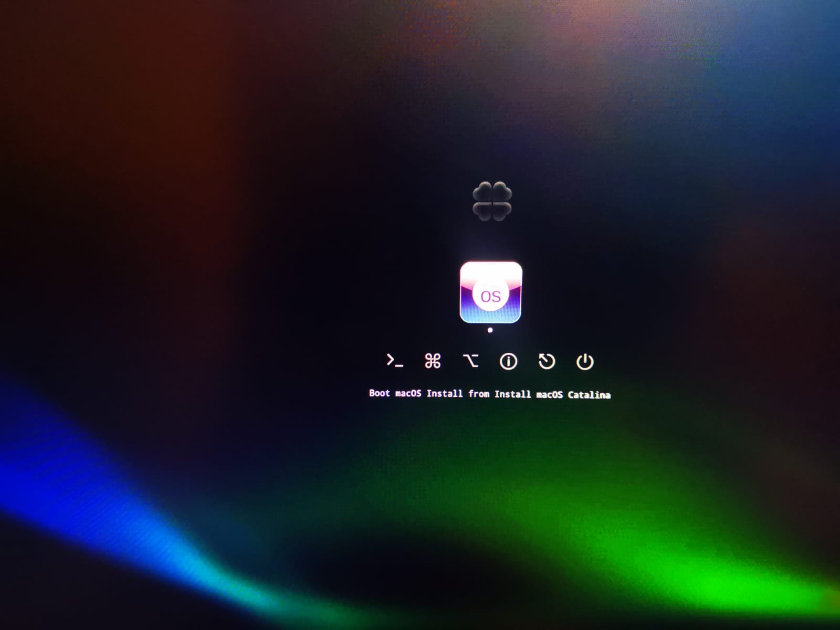The image size is (840, 630).
Task: Click the Clover four-leaf logo
Action: tap(492, 201)
